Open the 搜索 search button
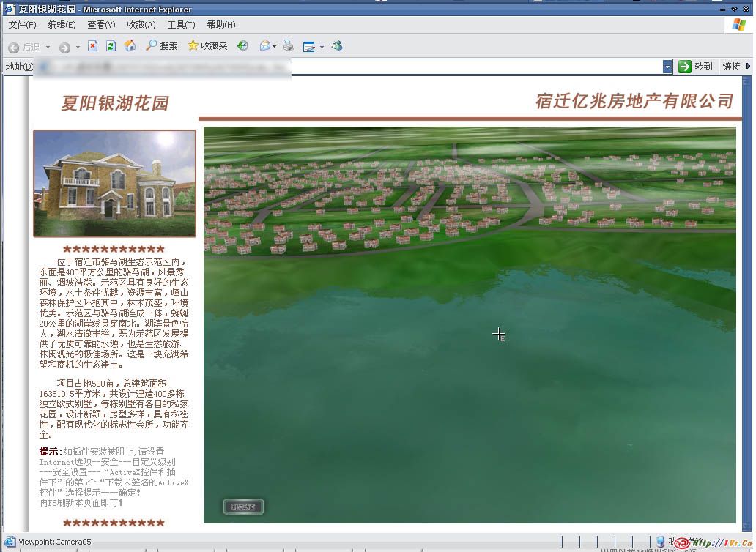The width and height of the screenshot is (756, 552). [161, 46]
